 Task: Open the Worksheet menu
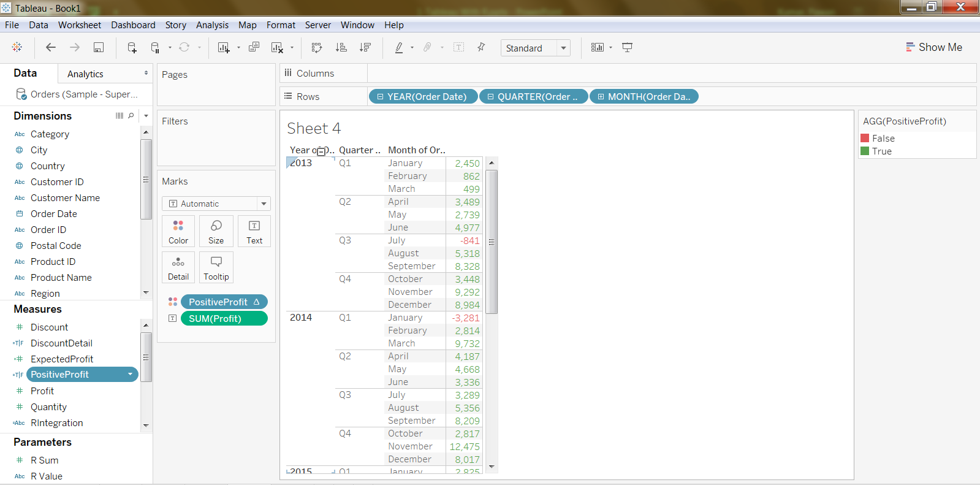pos(80,25)
